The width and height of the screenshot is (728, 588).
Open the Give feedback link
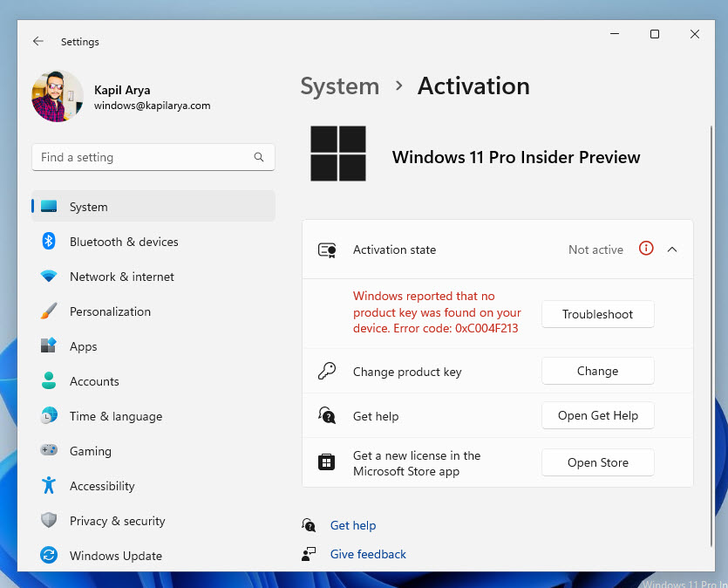(x=368, y=554)
